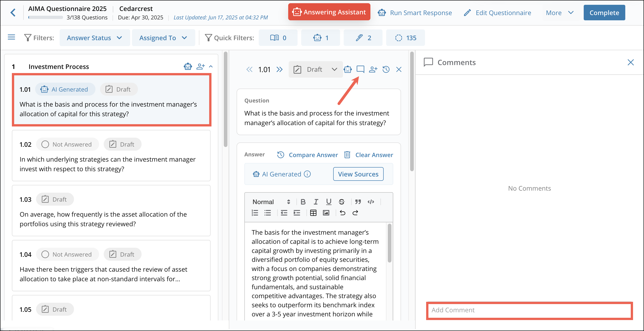Image resolution: width=644 pixels, height=331 pixels.
Task: Open the hamburger menu beside Filters
Action: 11,37
